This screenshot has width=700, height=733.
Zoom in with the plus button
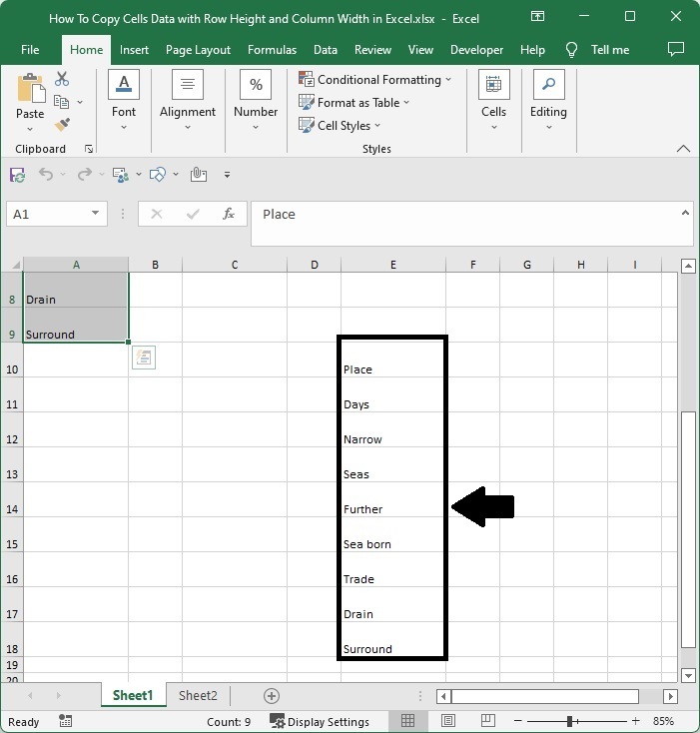tap(635, 721)
